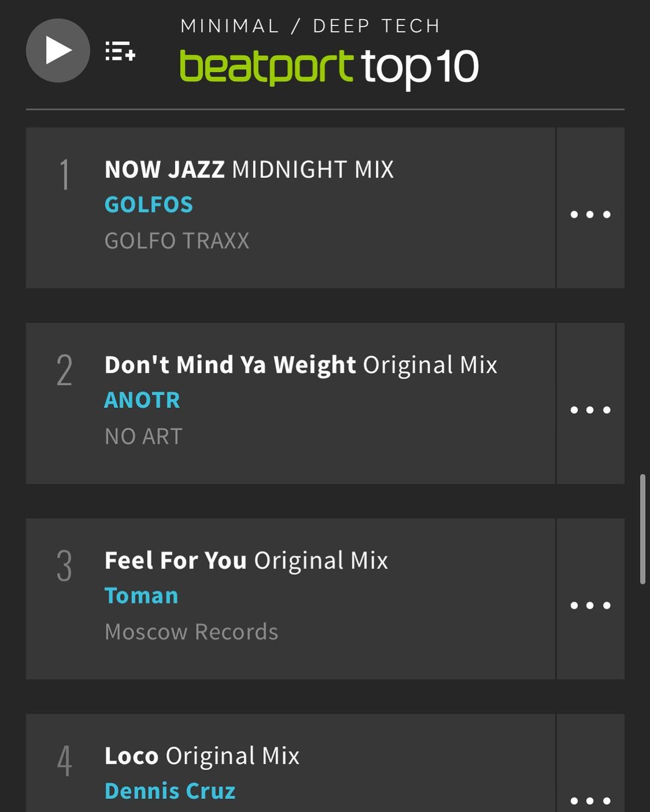Viewport: 650px width, 812px height.
Task: Open the Toman artist page
Action: click(x=141, y=596)
